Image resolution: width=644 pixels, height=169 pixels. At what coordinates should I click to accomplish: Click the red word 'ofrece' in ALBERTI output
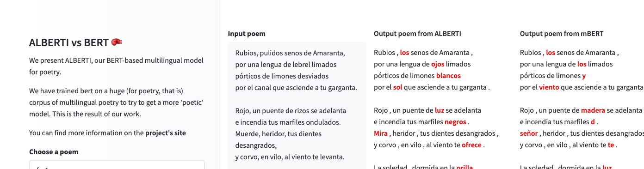[472, 145]
